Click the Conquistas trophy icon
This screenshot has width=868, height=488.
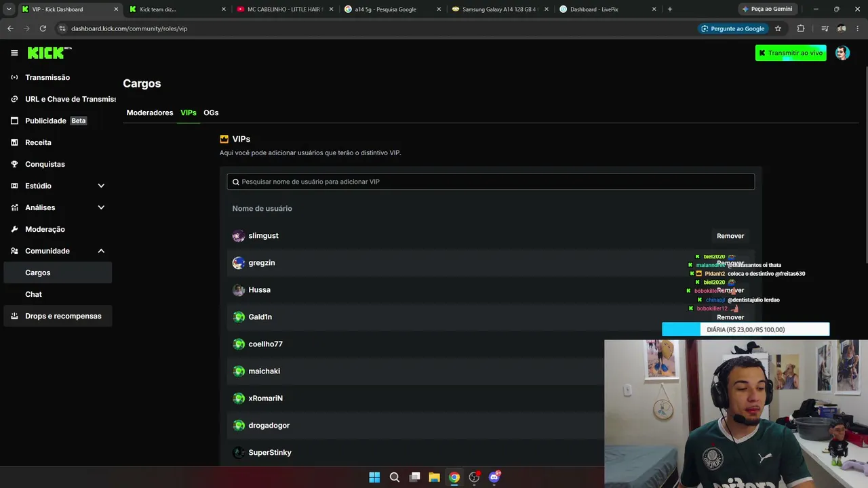click(14, 164)
